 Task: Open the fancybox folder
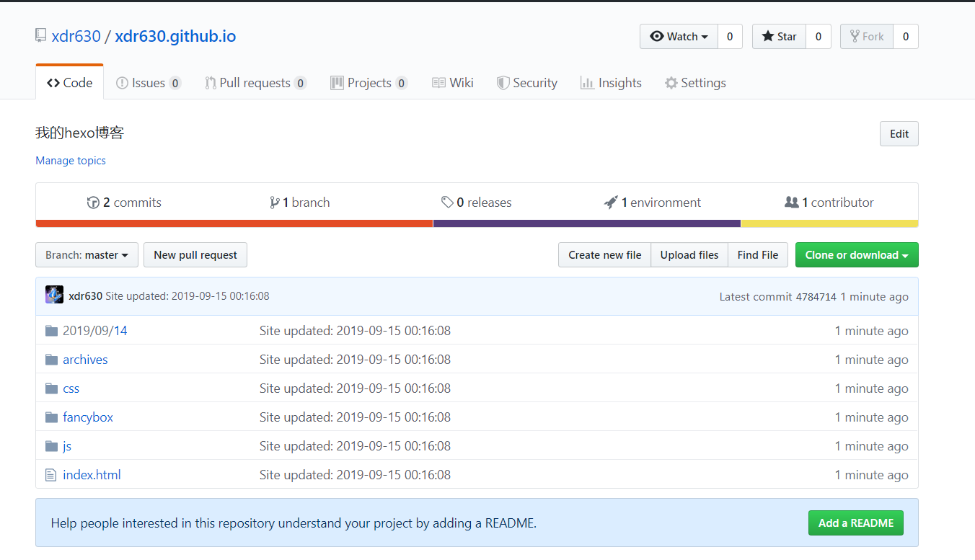(x=88, y=417)
